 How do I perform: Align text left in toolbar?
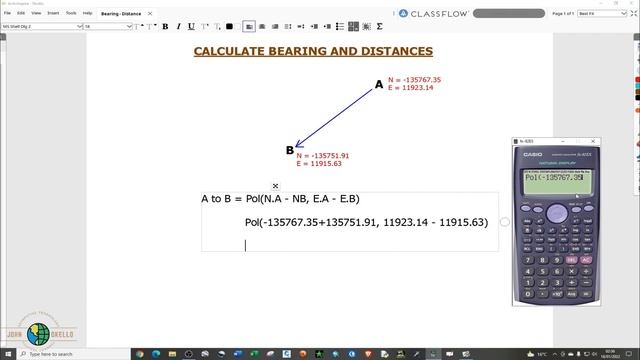[x=249, y=27]
